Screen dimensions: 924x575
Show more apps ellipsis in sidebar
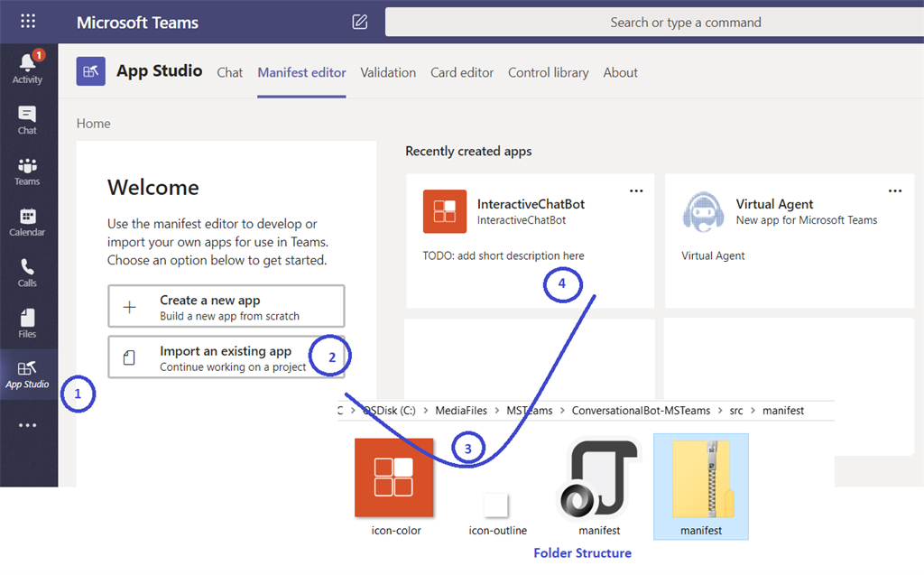[28, 425]
